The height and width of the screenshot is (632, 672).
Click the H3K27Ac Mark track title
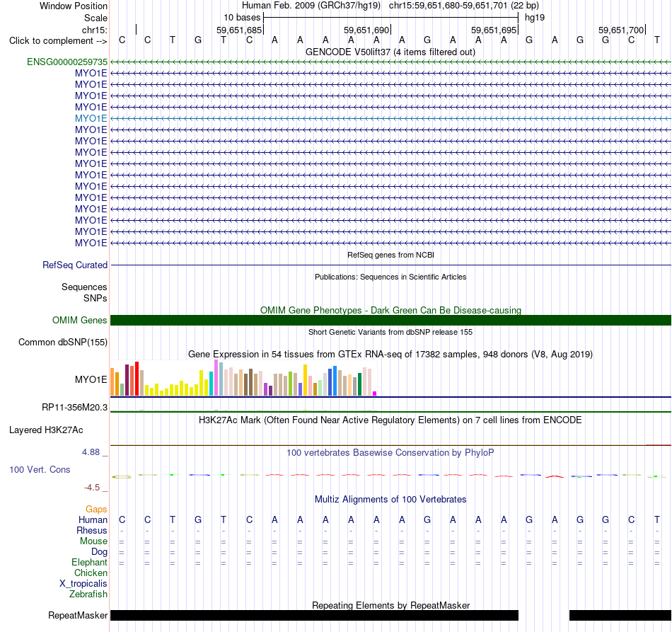390,420
